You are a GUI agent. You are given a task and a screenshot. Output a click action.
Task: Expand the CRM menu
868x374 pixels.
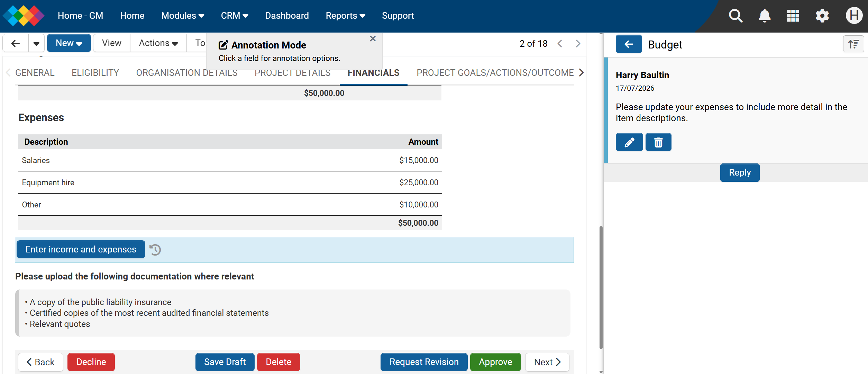[235, 16]
